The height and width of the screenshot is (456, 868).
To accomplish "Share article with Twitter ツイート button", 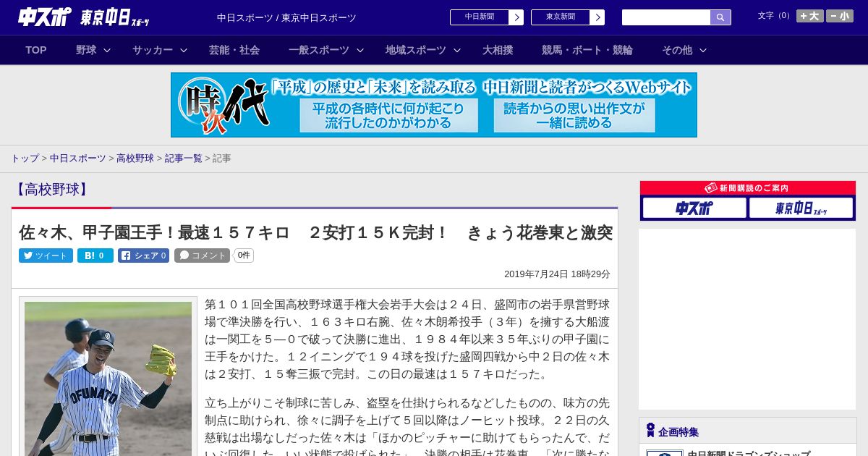I will tap(46, 256).
